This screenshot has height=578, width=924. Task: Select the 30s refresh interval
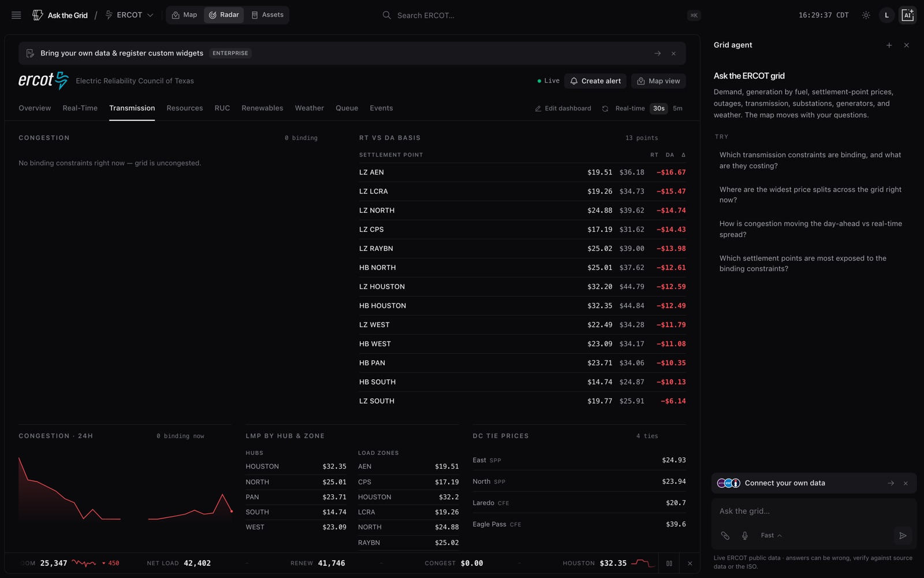[659, 109]
